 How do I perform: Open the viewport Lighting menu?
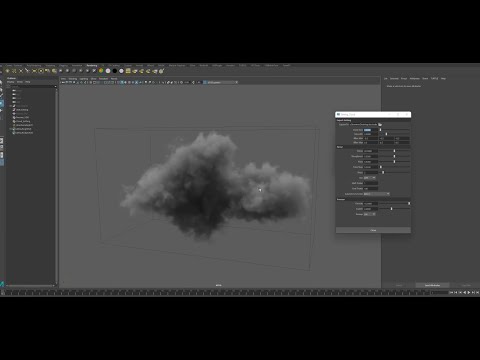point(83,79)
